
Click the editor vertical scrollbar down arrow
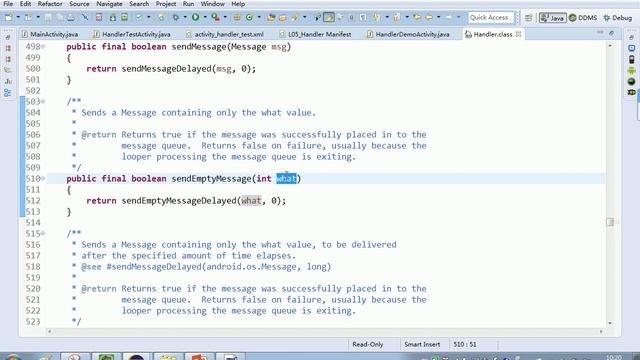610,323
